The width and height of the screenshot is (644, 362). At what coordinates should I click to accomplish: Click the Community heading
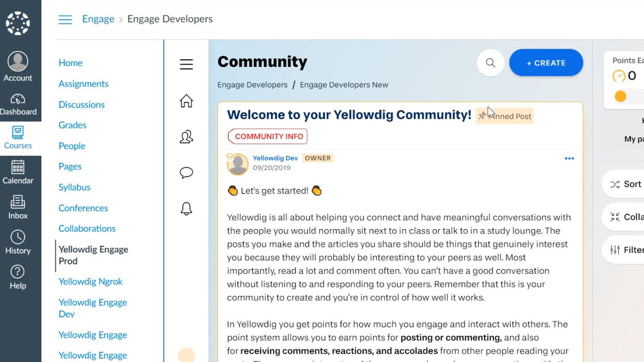(x=262, y=62)
